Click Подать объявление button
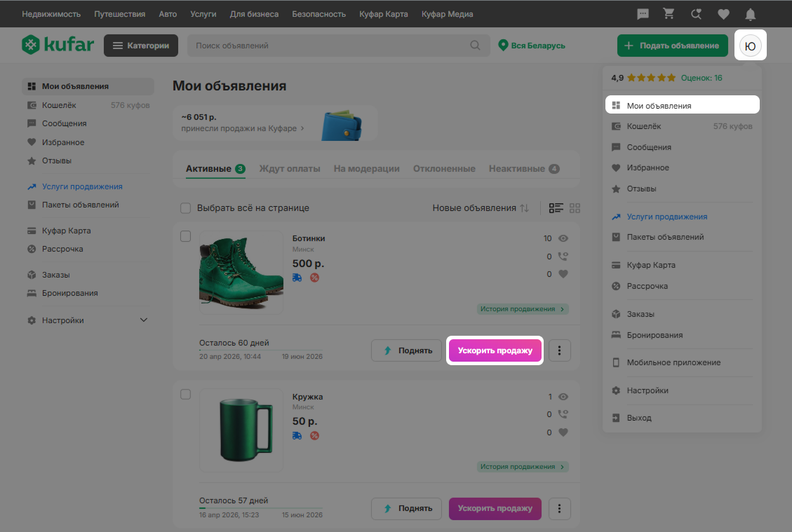Image resolution: width=792 pixels, height=532 pixels. (x=672, y=46)
